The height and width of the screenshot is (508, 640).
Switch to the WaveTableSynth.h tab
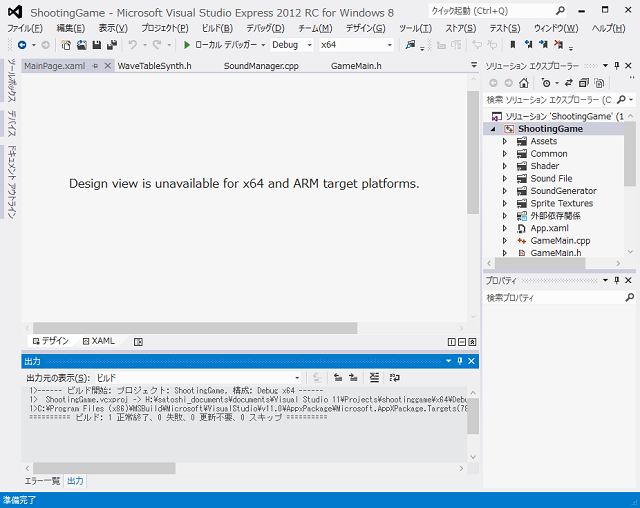(x=154, y=66)
